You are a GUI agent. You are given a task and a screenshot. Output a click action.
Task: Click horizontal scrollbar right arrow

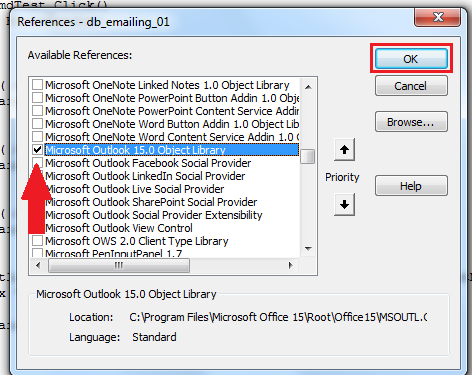[290, 265]
